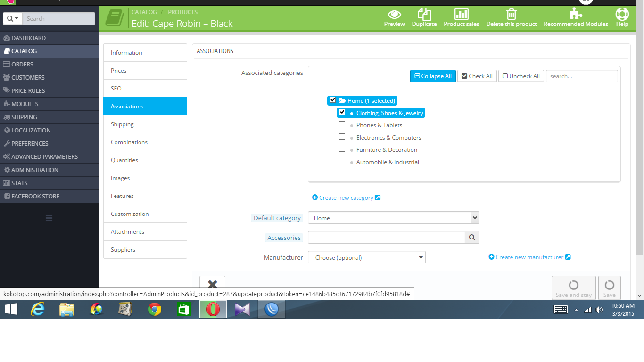Open File Explorer from the taskbar
Viewport: 644px width, 362px height.
[x=67, y=309]
